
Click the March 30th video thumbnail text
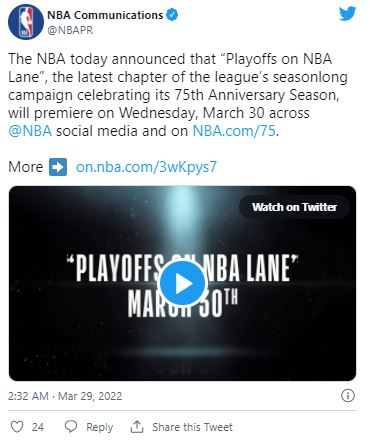pos(183,303)
